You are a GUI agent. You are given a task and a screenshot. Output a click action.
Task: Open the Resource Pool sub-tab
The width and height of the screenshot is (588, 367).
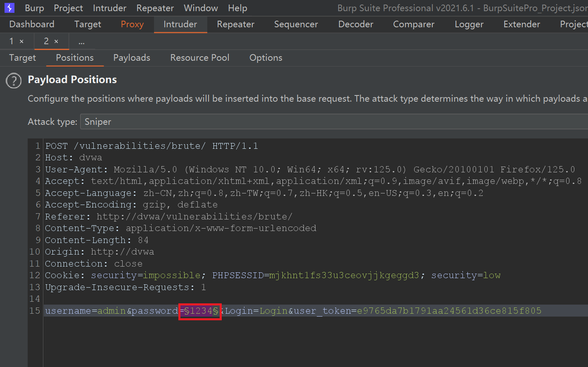[200, 58]
